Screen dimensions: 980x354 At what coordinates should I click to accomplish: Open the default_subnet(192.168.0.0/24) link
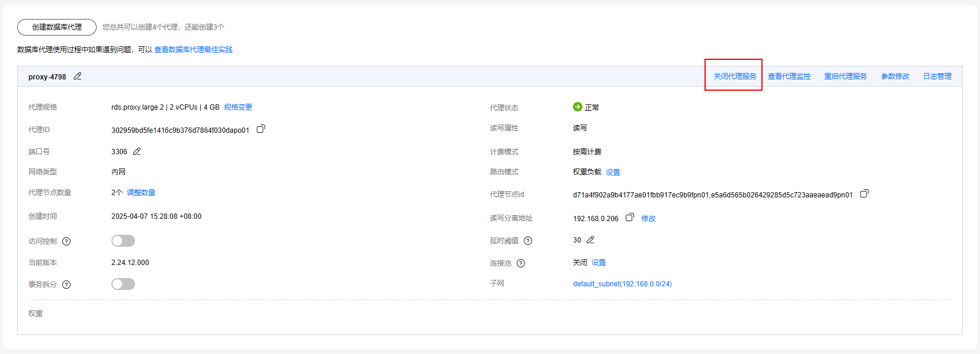[x=622, y=284]
